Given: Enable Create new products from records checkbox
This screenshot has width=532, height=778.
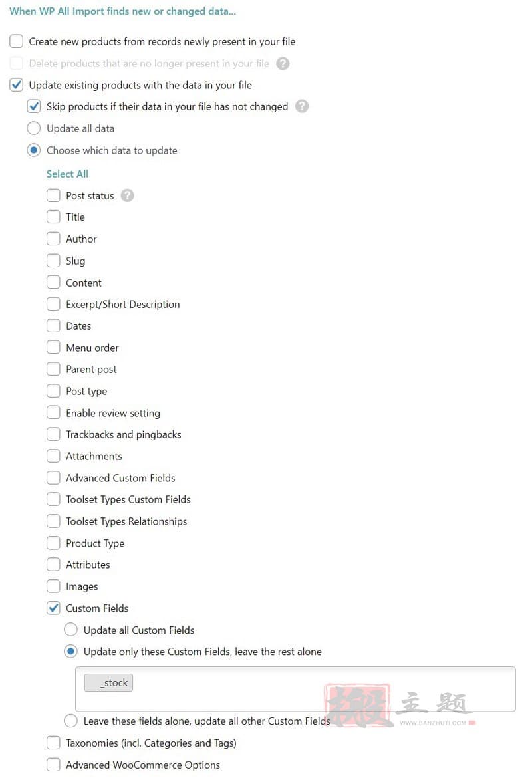Looking at the screenshot, I should (17, 41).
